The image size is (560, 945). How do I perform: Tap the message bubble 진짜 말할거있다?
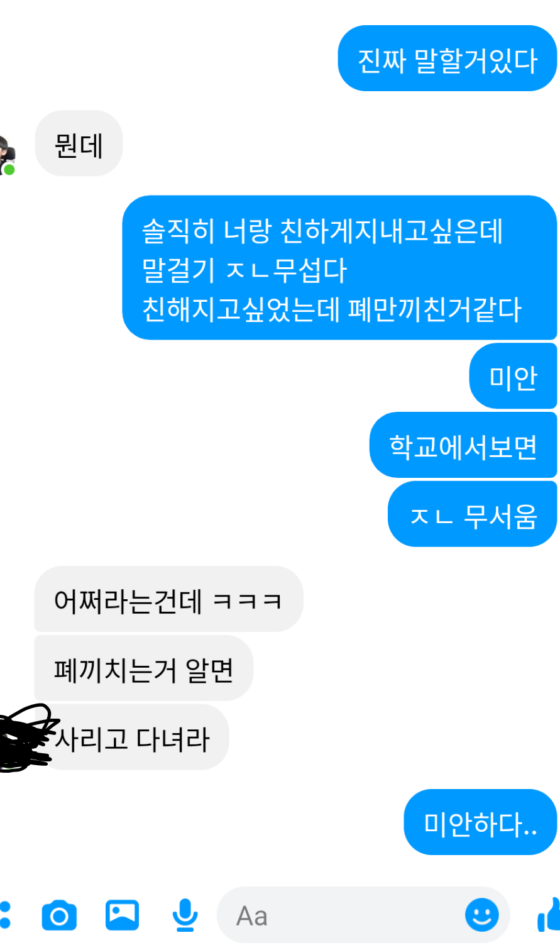pos(447,58)
